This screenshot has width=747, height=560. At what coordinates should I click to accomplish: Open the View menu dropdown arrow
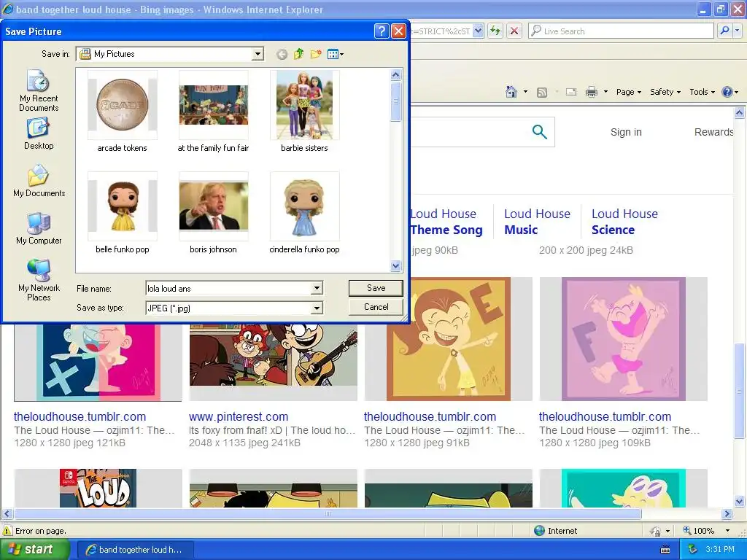[x=341, y=54]
